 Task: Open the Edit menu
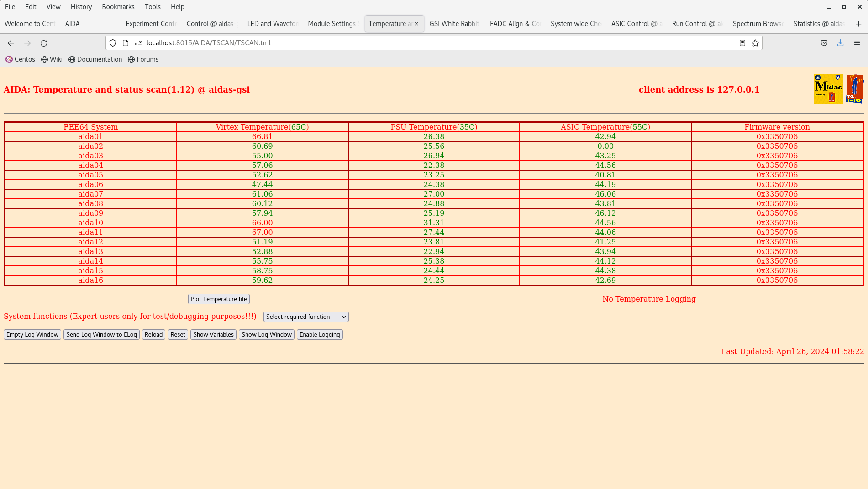pos(31,7)
